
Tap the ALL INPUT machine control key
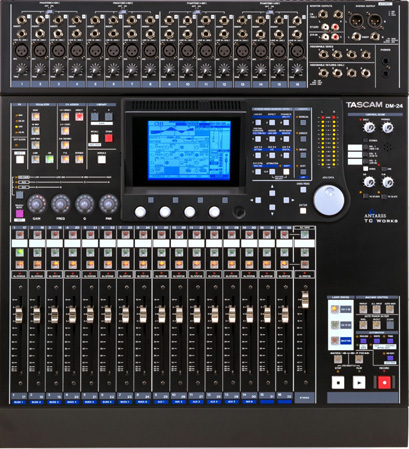click(377, 309)
